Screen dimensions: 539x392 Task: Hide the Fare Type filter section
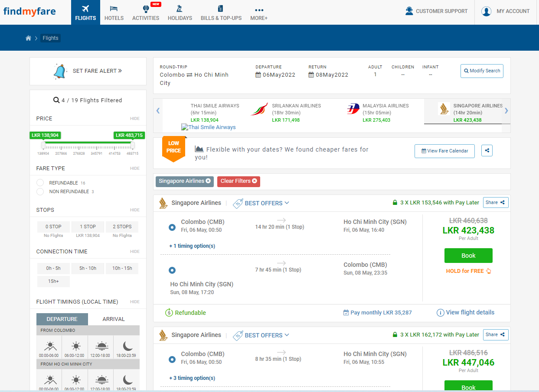pyautogui.click(x=135, y=168)
